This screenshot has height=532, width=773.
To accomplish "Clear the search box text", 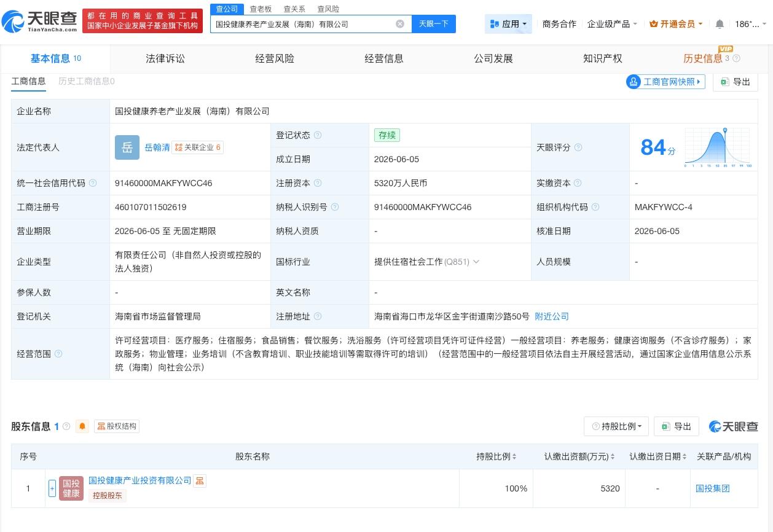I will (x=400, y=24).
